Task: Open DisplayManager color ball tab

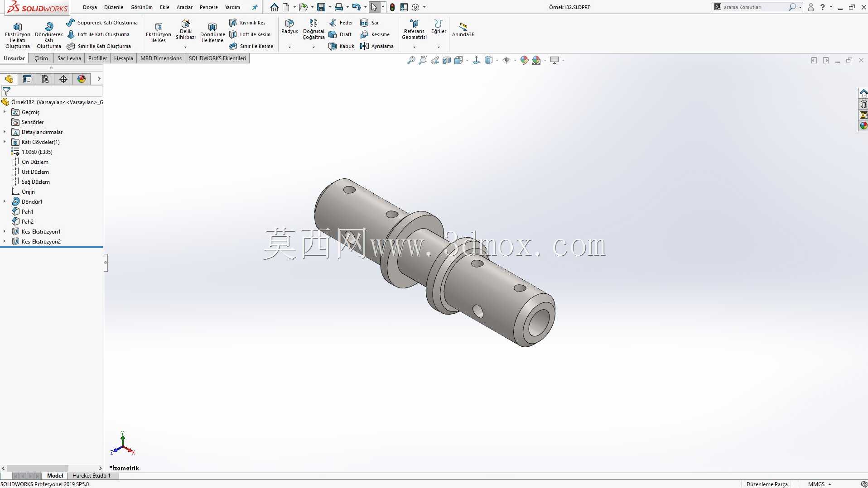Action: pos(82,79)
